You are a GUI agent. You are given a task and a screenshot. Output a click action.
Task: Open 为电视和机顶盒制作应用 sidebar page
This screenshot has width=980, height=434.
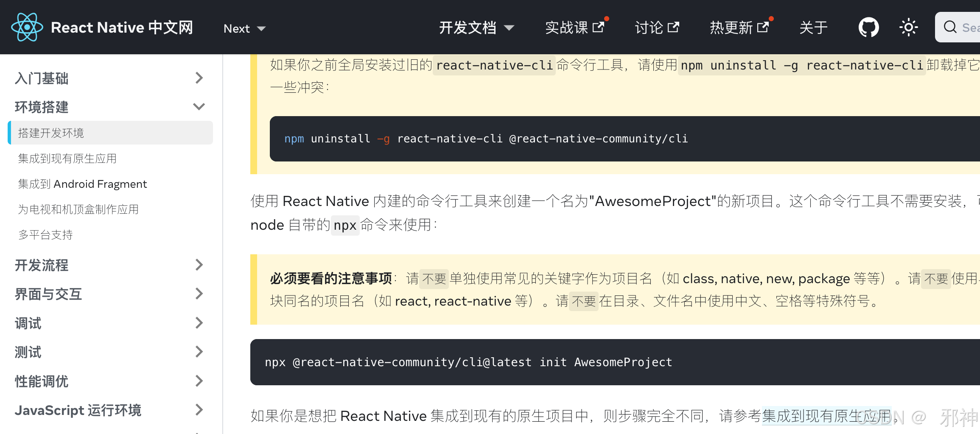click(x=78, y=209)
